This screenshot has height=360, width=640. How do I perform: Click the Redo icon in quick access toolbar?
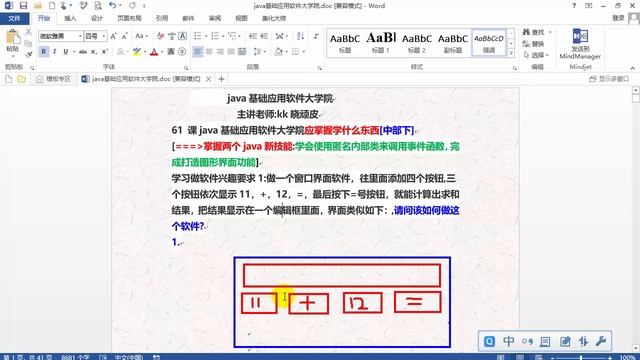point(132,6)
